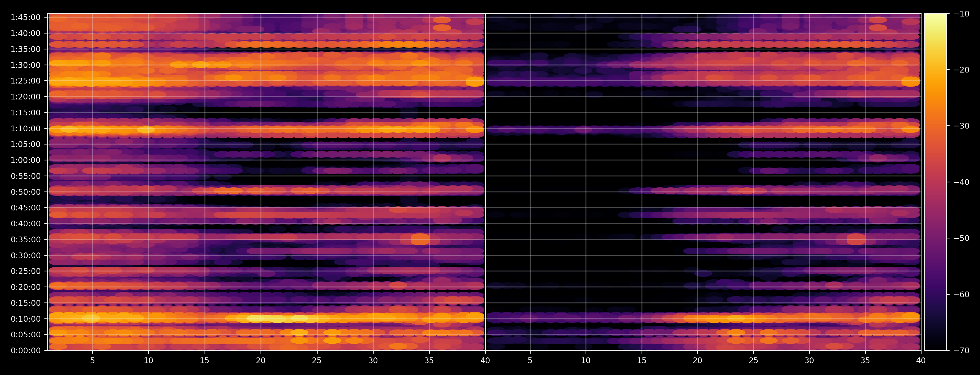Click the −50 colorbar tick label
Image resolution: width=980 pixels, height=375 pixels.
coord(962,238)
